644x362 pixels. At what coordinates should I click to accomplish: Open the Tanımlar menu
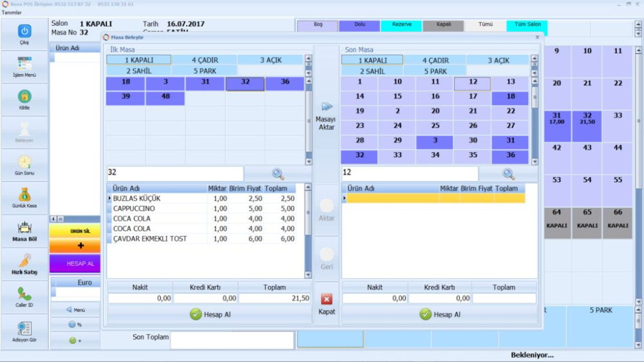pyautogui.click(x=12, y=12)
